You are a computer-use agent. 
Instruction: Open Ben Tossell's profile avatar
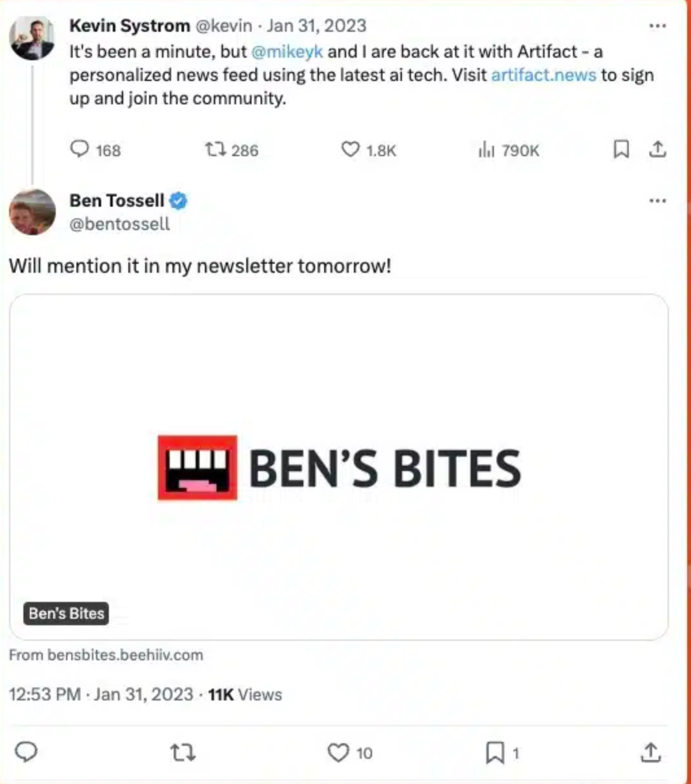click(32, 211)
